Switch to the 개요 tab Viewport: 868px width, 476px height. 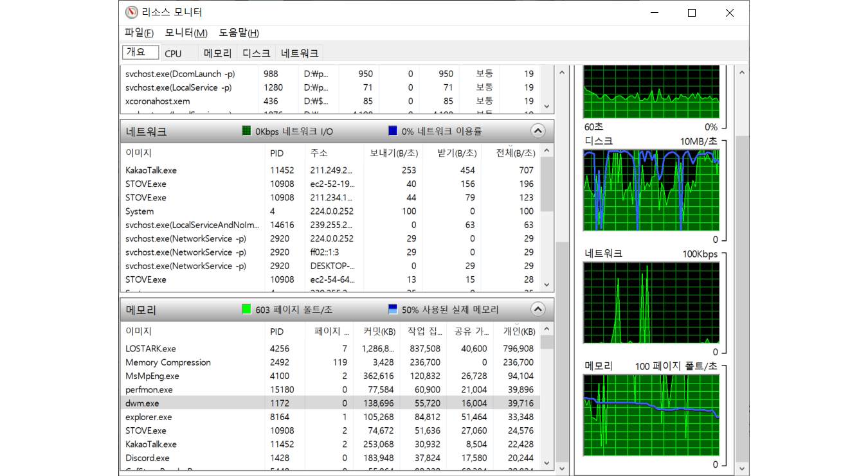pos(140,52)
